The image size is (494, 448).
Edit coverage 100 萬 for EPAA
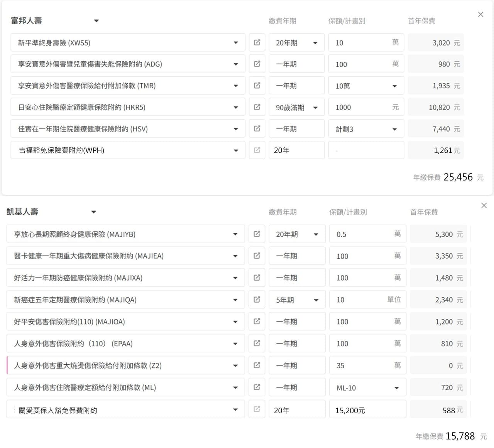point(368,344)
